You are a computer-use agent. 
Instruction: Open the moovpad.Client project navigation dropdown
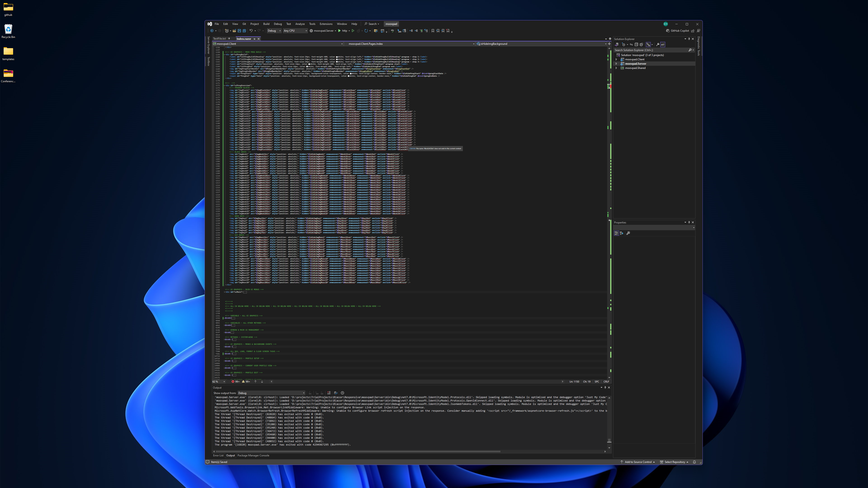click(x=278, y=44)
